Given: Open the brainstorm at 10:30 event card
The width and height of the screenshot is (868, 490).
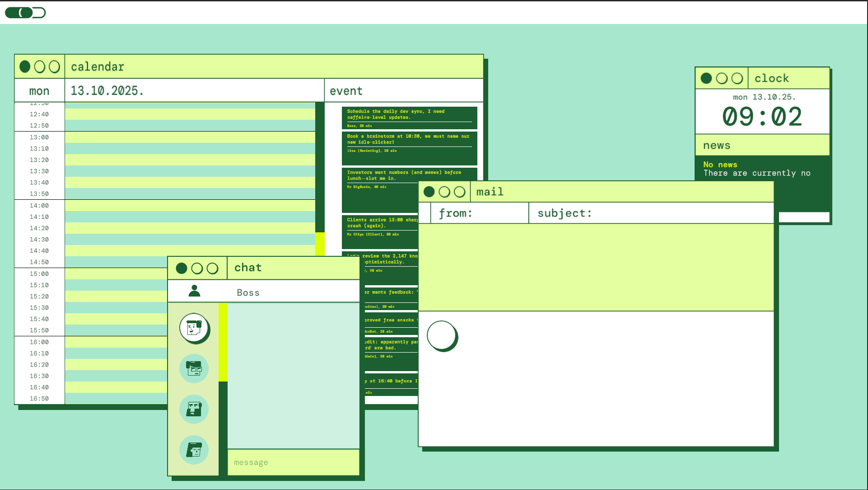Looking at the screenshot, I should click(x=409, y=147).
